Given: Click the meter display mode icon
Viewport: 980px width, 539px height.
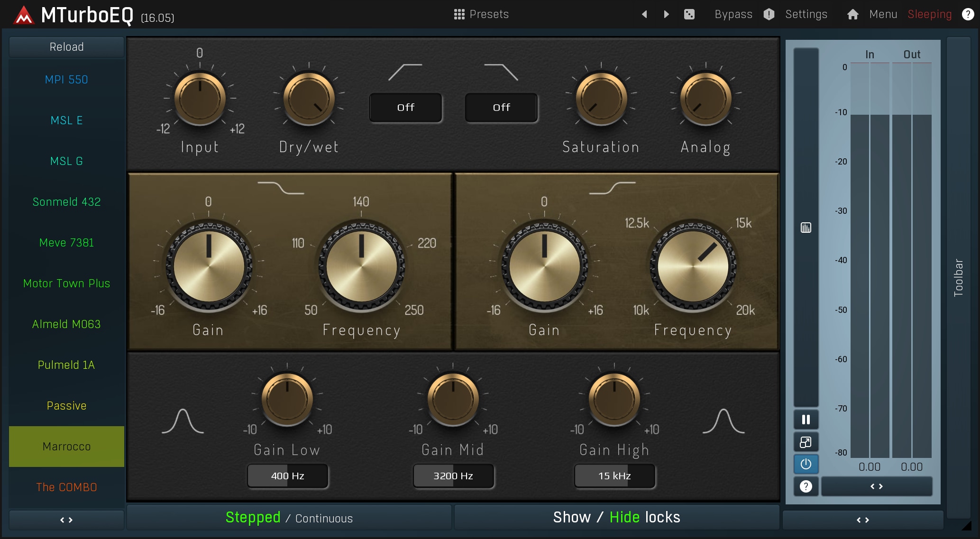Looking at the screenshot, I should pyautogui.click(x=806, y=228).
